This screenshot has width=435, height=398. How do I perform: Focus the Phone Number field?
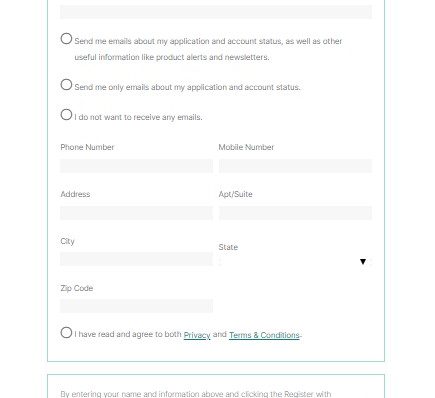pos(136,166)
